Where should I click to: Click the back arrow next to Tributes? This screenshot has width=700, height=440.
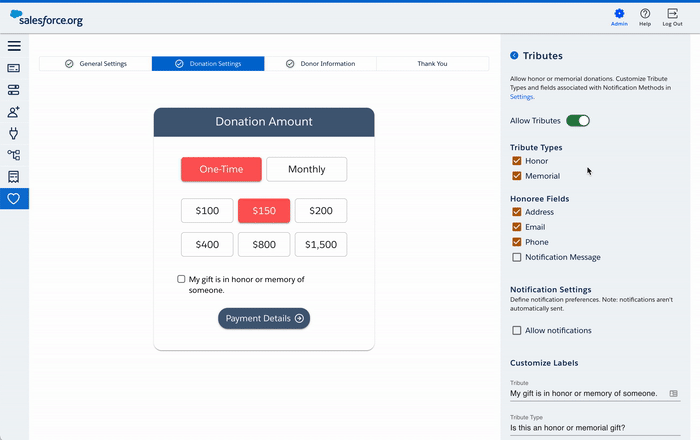[514, 55]
